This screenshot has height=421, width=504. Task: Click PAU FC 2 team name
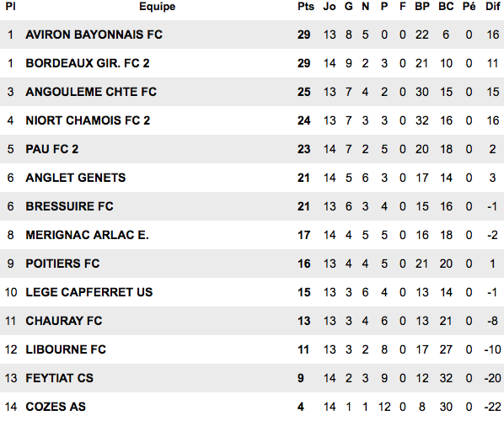51,149
